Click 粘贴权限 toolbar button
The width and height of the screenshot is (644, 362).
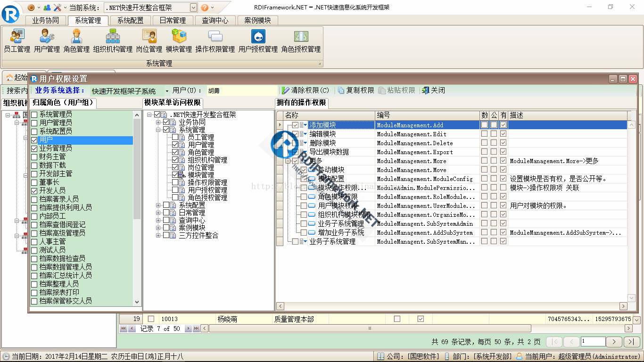pos(397,90)
